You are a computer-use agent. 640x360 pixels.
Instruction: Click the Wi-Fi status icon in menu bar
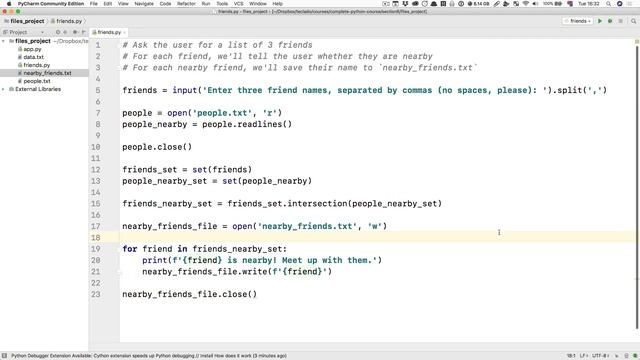coord(526,4)
